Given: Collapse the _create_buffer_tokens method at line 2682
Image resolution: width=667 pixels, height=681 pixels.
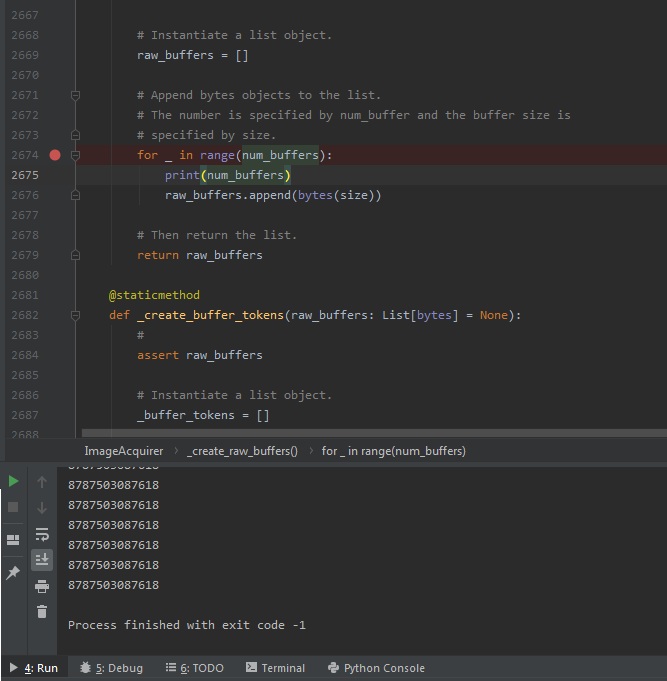Looking at the screenshot, I should [x=75, y=315].
